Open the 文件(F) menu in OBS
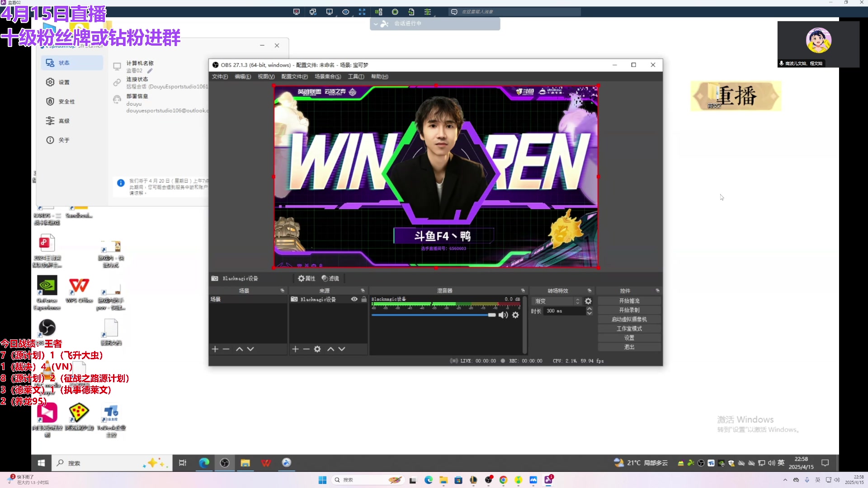868x488 pixels. (220, 76)
